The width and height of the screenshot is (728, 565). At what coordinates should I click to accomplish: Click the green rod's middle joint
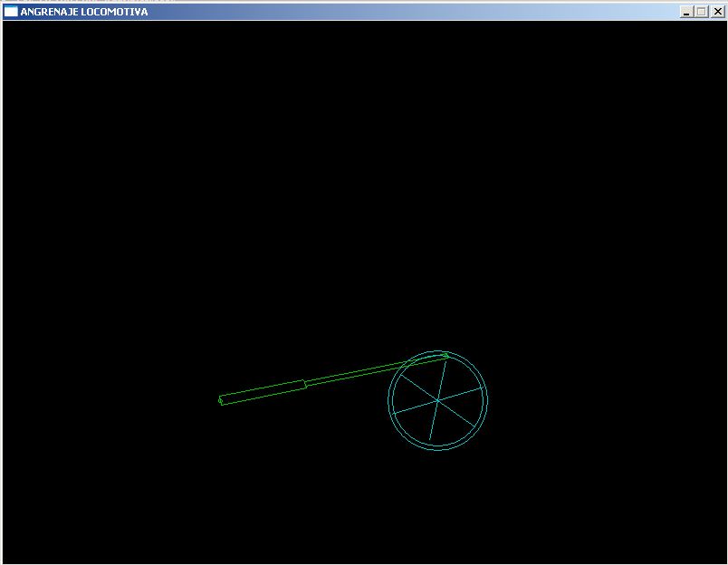pyautogui.click(x=305, y=384)
